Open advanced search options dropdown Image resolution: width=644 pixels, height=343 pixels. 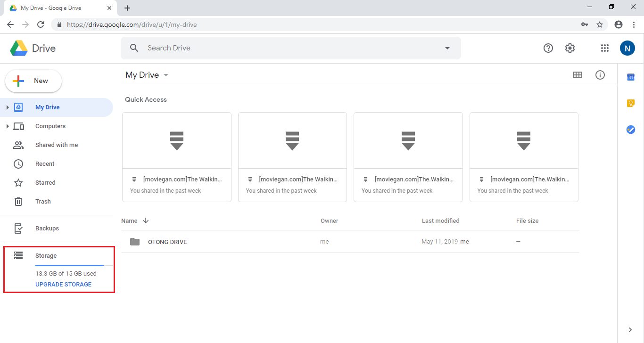(x=447, y=48)
